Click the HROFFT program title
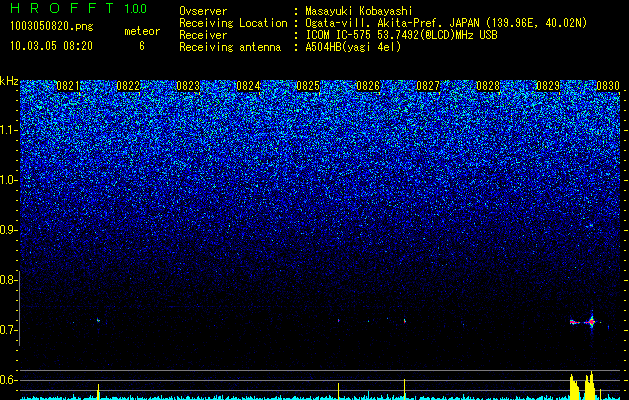Screen dimensions: 629x400 pyautogui.click(x=63, y=8)
